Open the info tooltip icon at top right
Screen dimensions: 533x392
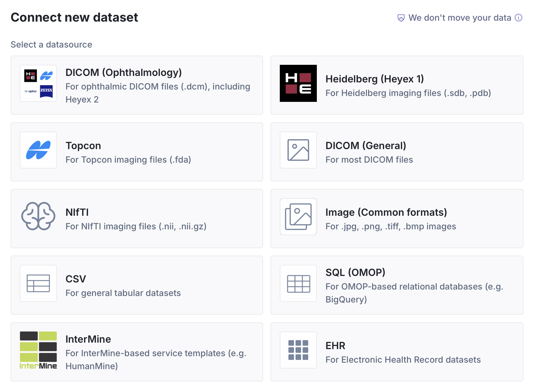click(518, 18)
